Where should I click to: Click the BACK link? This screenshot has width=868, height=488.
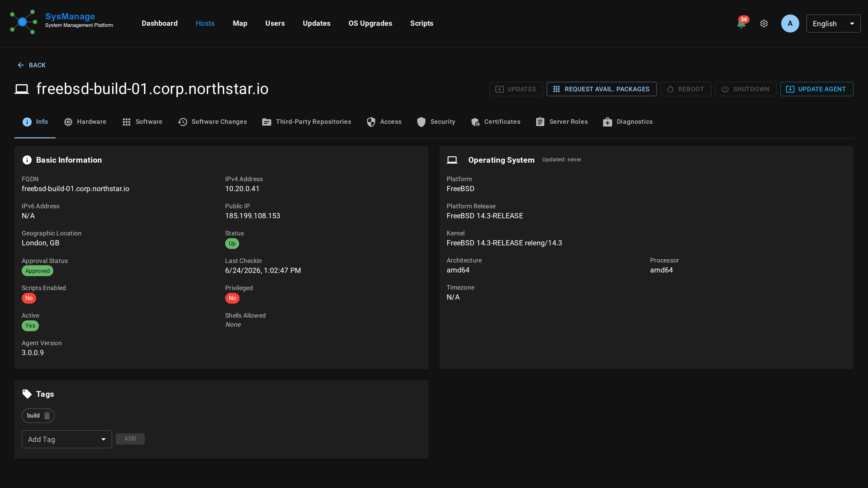[32, 65]
